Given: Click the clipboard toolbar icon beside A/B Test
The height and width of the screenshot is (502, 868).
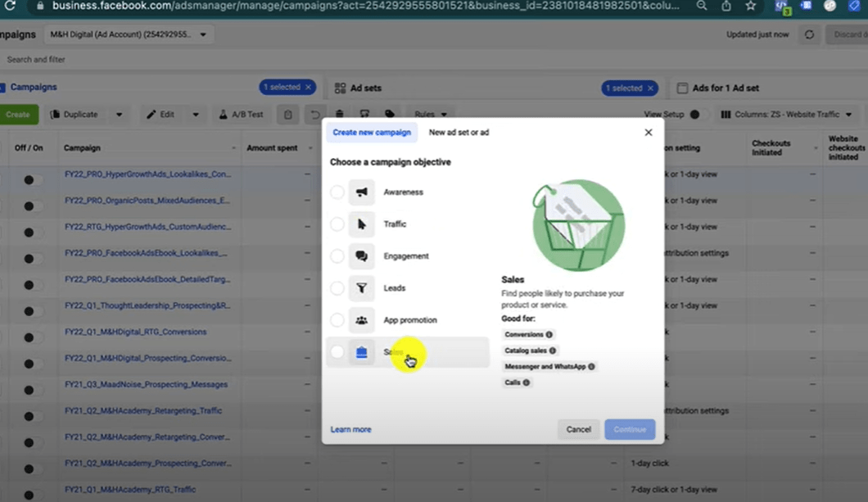Looking at the screenshot, I should pos(288,115).
